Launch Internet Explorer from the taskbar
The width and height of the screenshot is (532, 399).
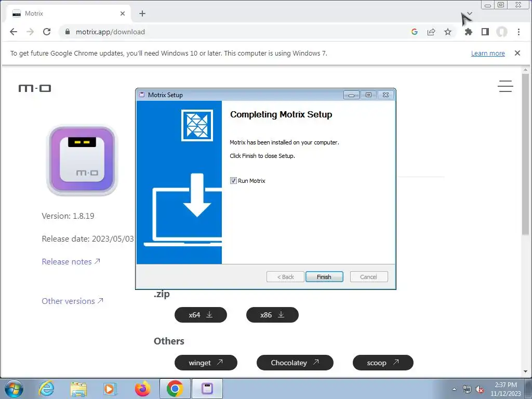tap(46, 389)
